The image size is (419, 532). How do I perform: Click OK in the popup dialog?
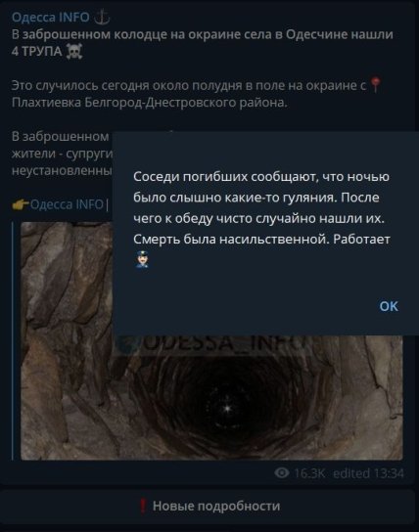(389, 306)
